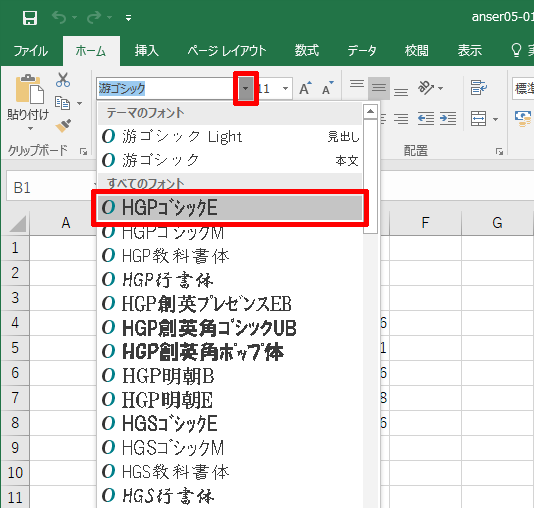Click the Undo arrow icon
Image resolution: width=534 pixels, height=508 pixels.
[59, 17]
